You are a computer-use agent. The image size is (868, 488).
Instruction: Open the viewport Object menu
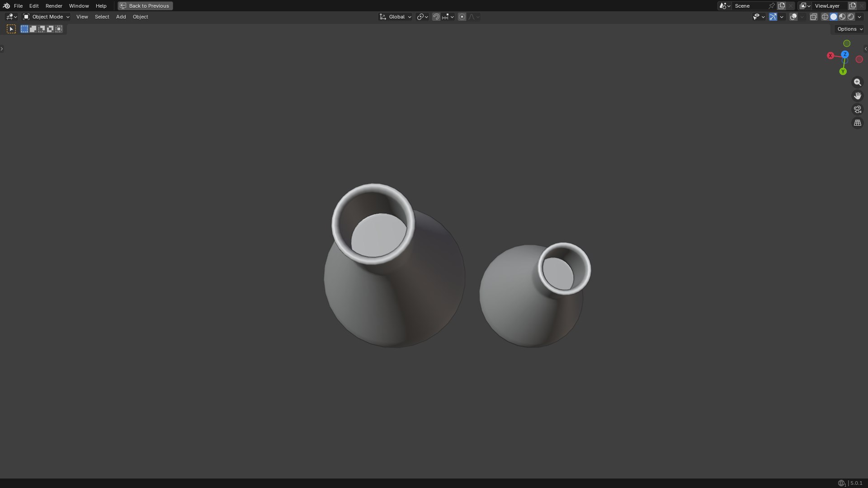click(140, 17)
